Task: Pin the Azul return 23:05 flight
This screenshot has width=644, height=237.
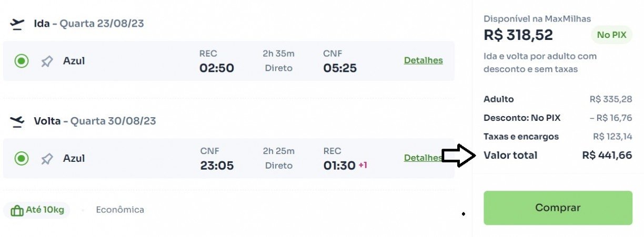Action: pyautogui.click(x=47, y=159)
